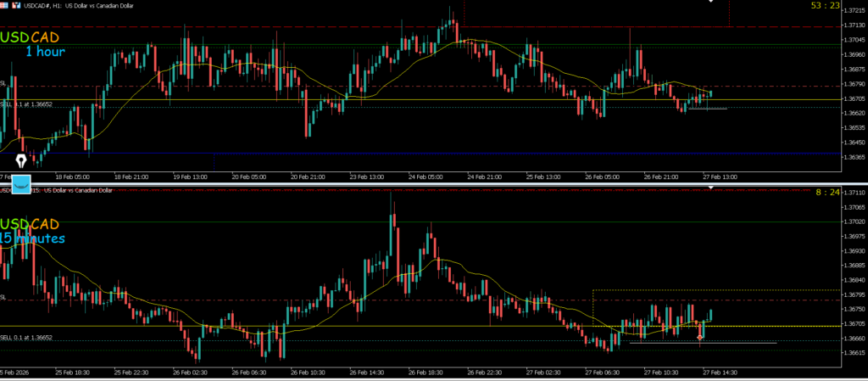Click the one-click trading icon beside USDCAD#, H1
Screen dimensions: 868x381
point(17,6)
